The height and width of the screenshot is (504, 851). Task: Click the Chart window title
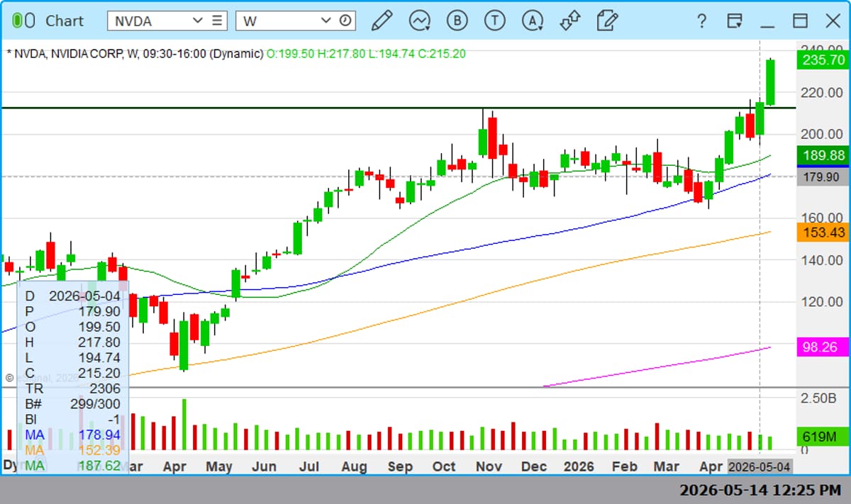[65, 21]
